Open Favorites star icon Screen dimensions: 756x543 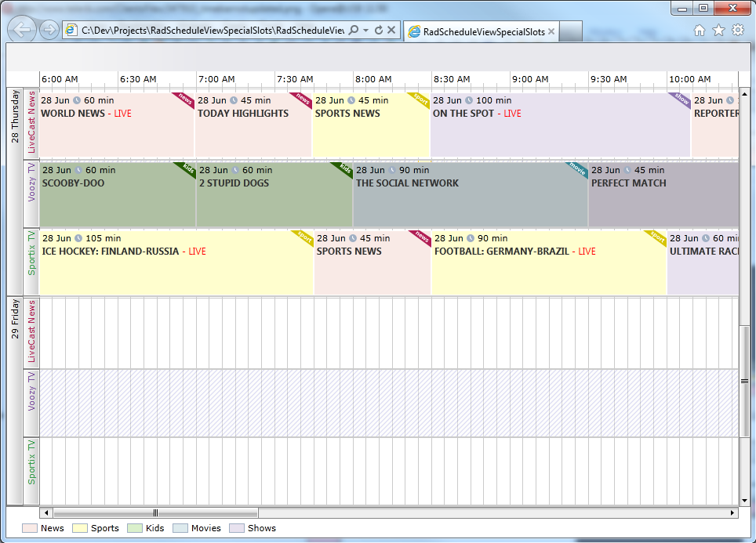719,31
